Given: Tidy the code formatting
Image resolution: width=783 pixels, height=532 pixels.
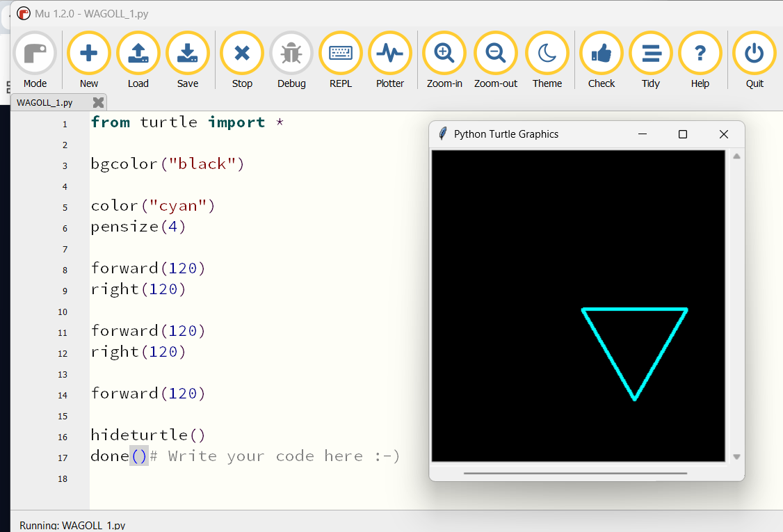Looking at the screenshot, I should [x=651, y=60].
